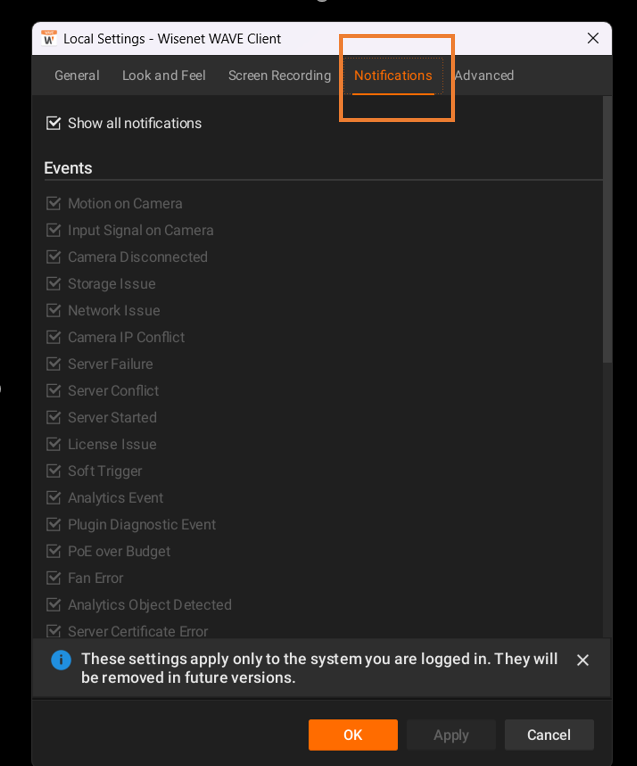Toggle Soft Trigger checkbox

tap(54, 471)
